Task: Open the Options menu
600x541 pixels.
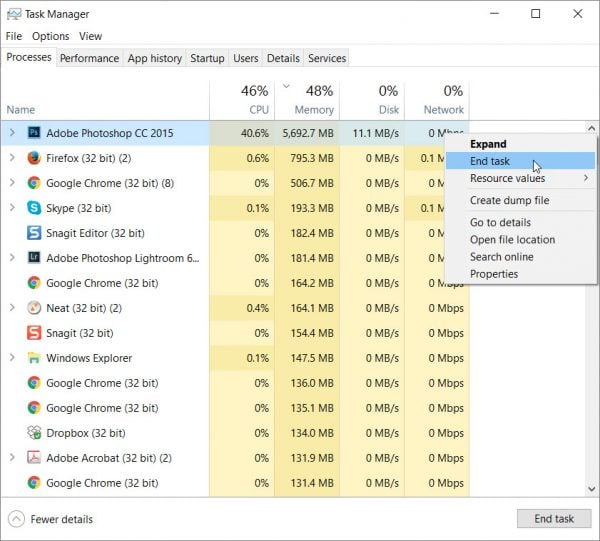Action: point(51,36)
